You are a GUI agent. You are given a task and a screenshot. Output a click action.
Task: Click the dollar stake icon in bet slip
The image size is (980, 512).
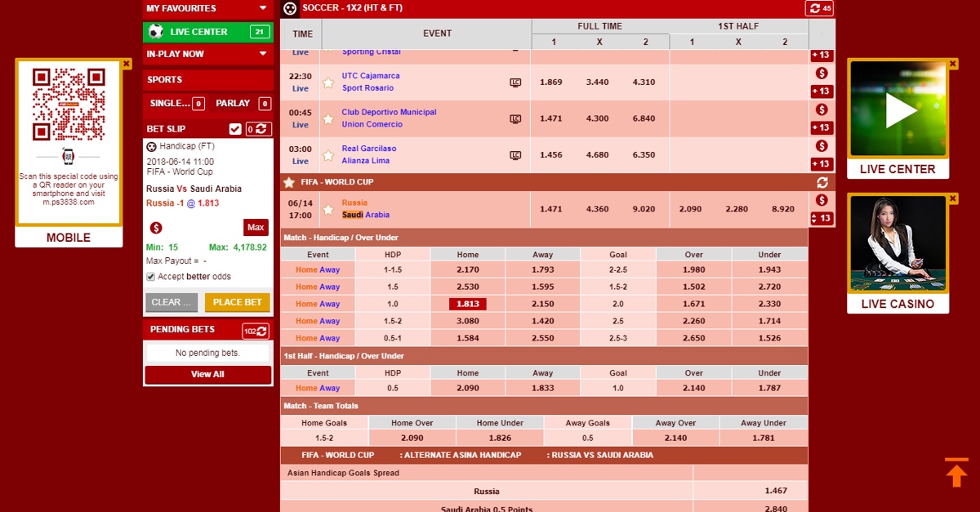(x=156, y=227)
